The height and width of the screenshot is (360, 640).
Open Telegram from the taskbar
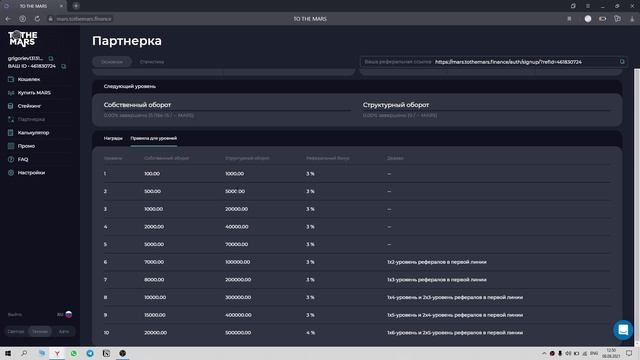tap(90, 353)
